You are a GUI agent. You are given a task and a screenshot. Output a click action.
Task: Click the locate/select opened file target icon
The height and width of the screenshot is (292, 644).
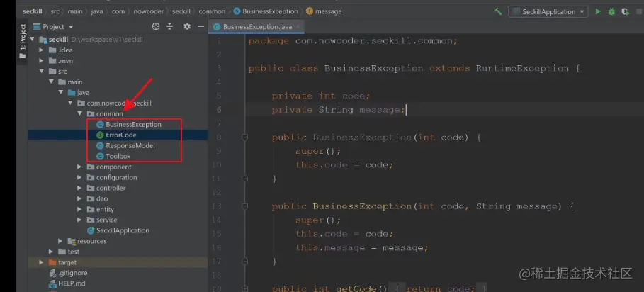[156, 26]
